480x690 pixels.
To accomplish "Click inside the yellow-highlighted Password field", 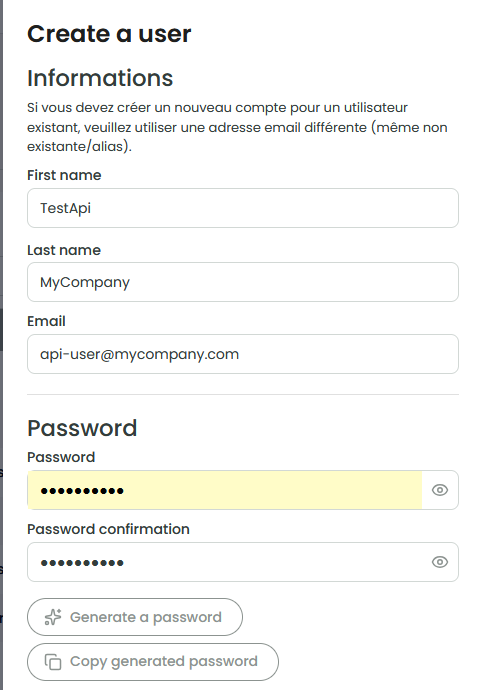I will 225,490.
